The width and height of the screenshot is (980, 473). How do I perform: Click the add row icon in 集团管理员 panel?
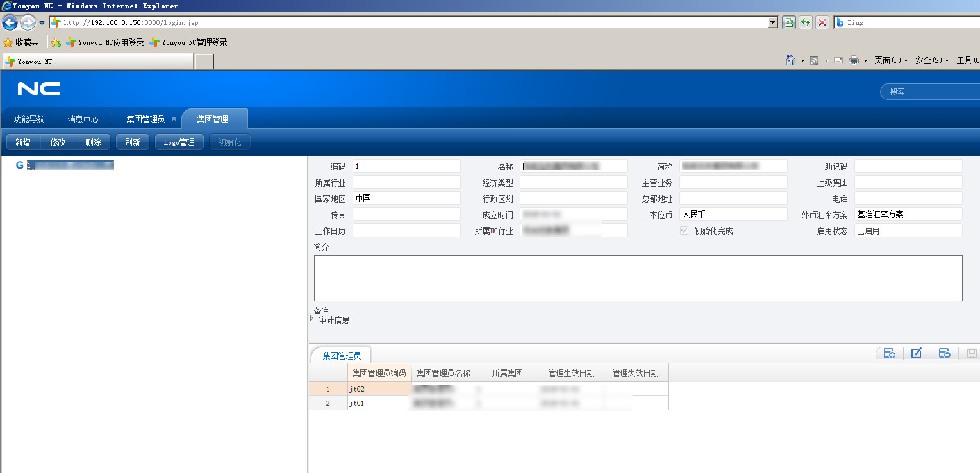pos(889,353)
